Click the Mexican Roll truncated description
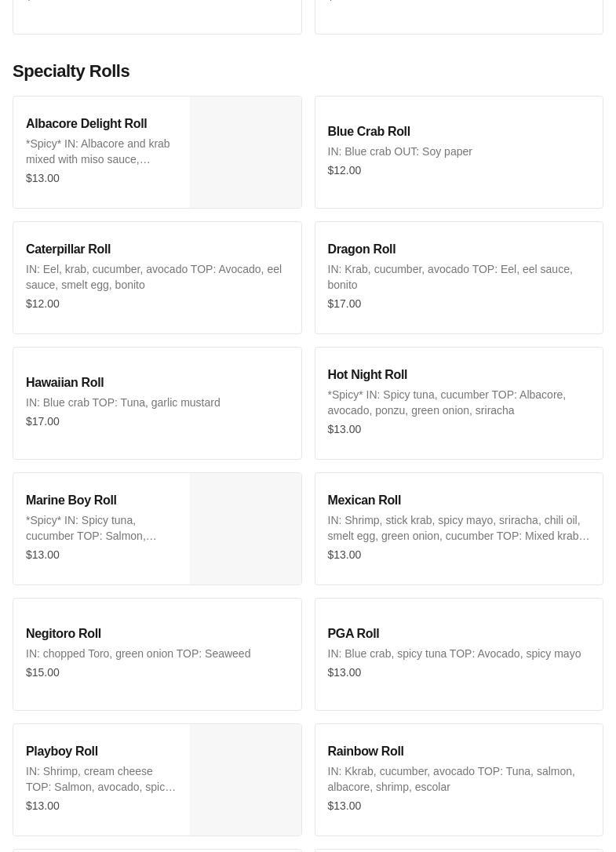 click(x=458, y=528)
